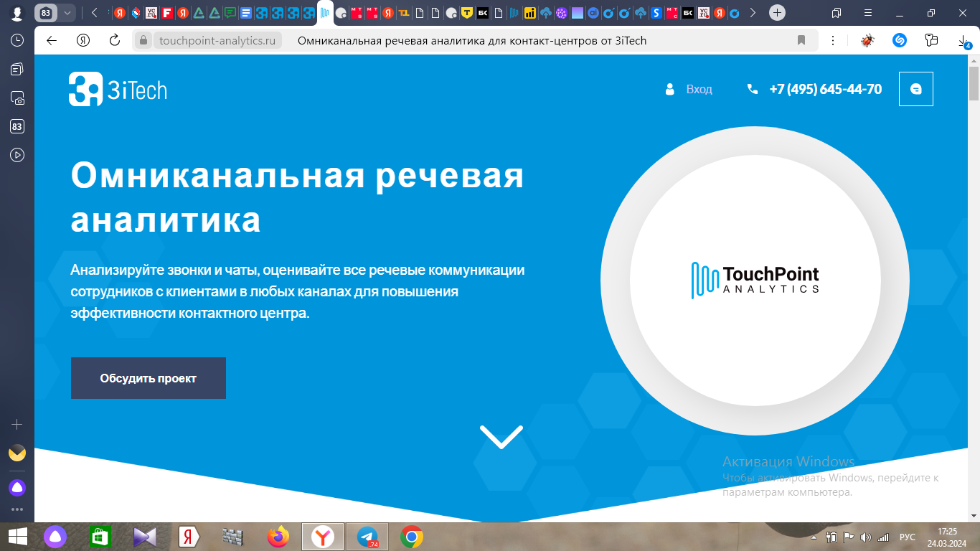Open the browser three-dot menu
The width and height of the screenshot is (980, 551).
tap(831, 41)
